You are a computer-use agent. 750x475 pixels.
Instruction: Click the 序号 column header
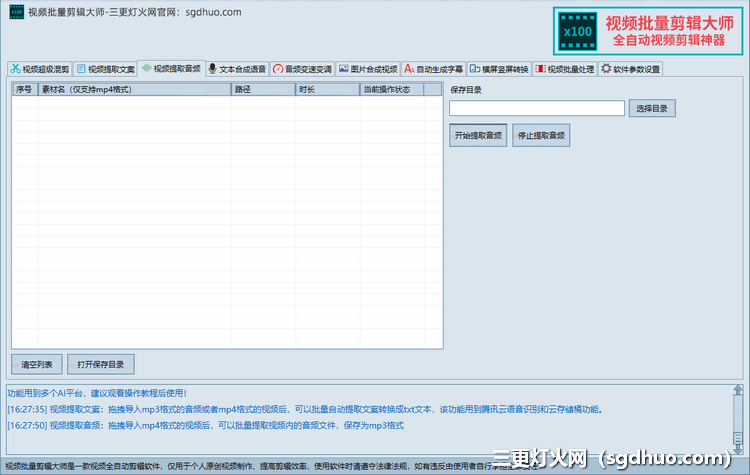(25, 89)
